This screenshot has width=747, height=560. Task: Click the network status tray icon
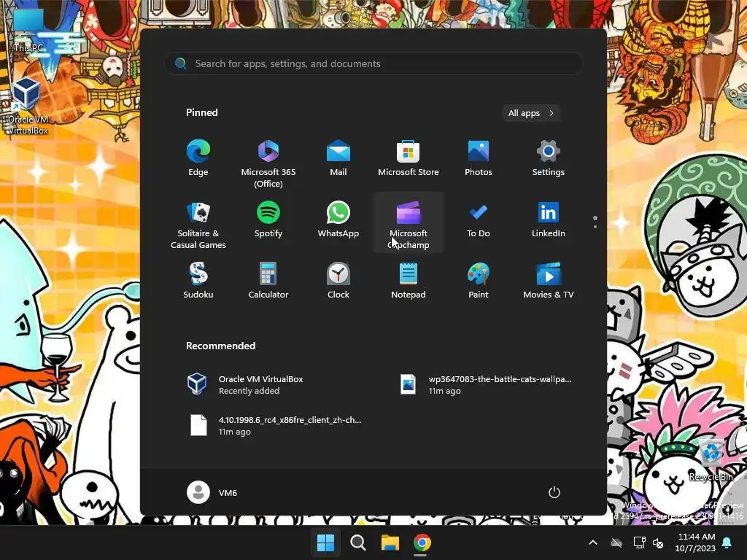tap(639, 542)
